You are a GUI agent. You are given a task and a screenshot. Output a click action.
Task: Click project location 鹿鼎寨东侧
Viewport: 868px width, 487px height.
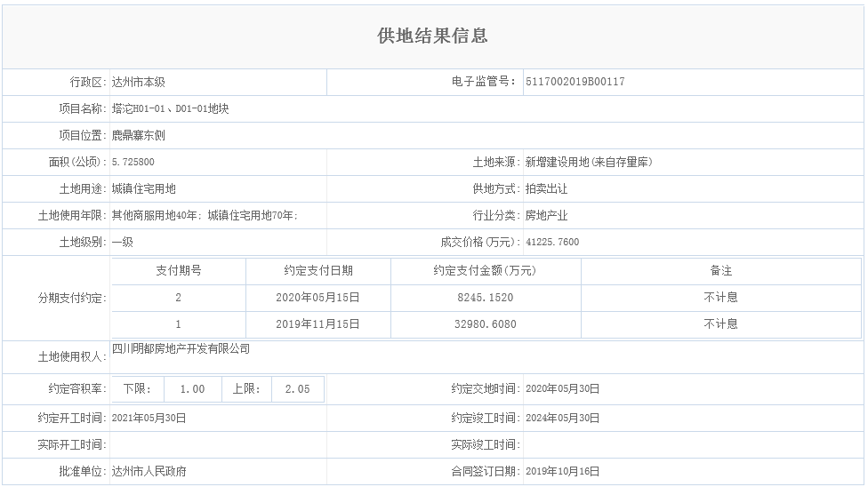point(139,135)
